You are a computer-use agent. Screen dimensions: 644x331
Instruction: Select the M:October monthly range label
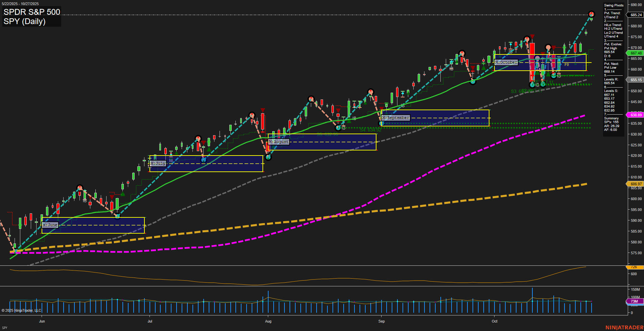(506, 63)
